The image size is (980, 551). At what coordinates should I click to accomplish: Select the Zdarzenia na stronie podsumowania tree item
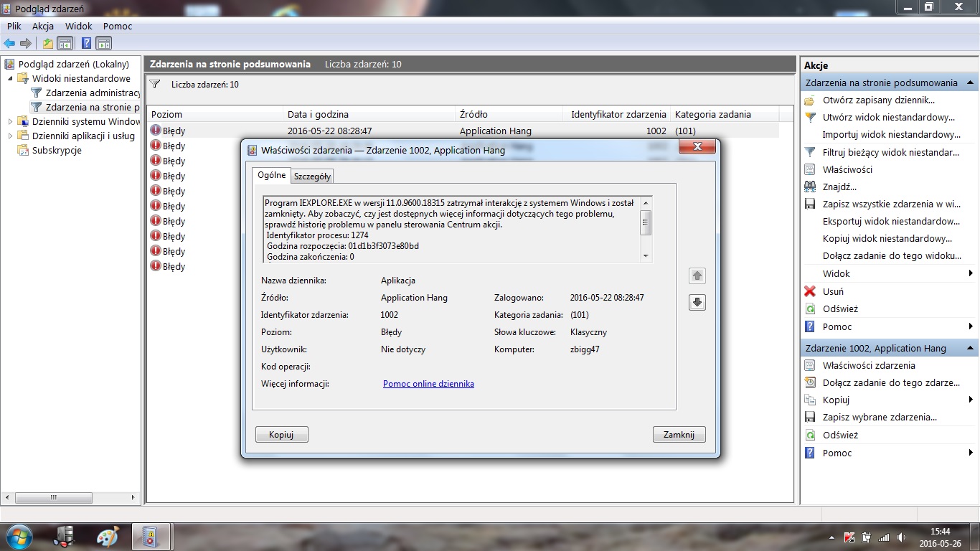click(x=92, y=107)
